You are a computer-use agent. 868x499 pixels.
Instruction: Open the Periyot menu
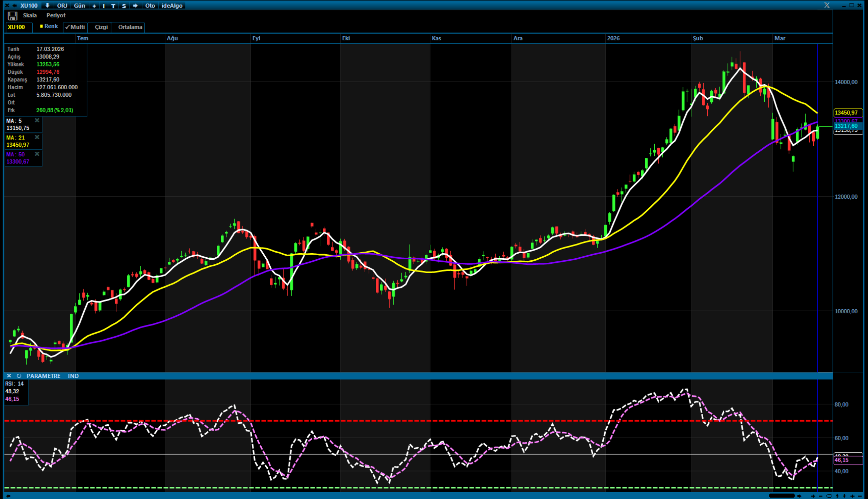pyautogui.click(x=56, y=15)
